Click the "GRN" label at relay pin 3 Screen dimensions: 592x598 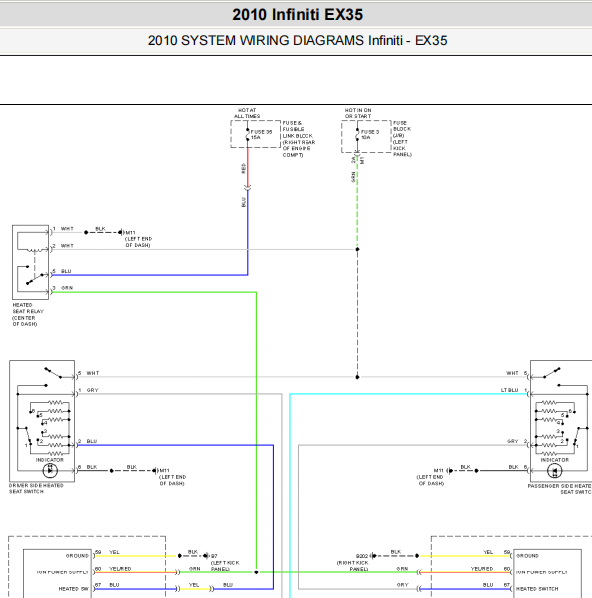(67, 288)
